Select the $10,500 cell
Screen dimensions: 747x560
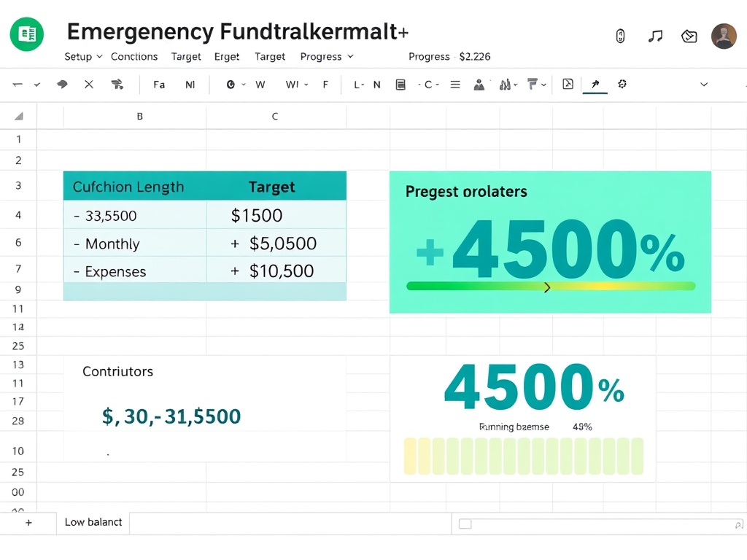point(276,271)
